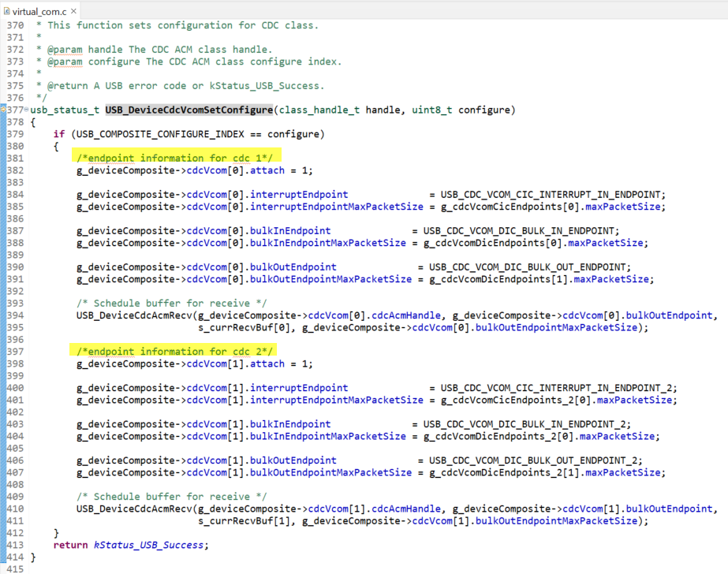
Task: Click line number 377 in the margin
Action: pyautogui.click(x=17, y=110)
